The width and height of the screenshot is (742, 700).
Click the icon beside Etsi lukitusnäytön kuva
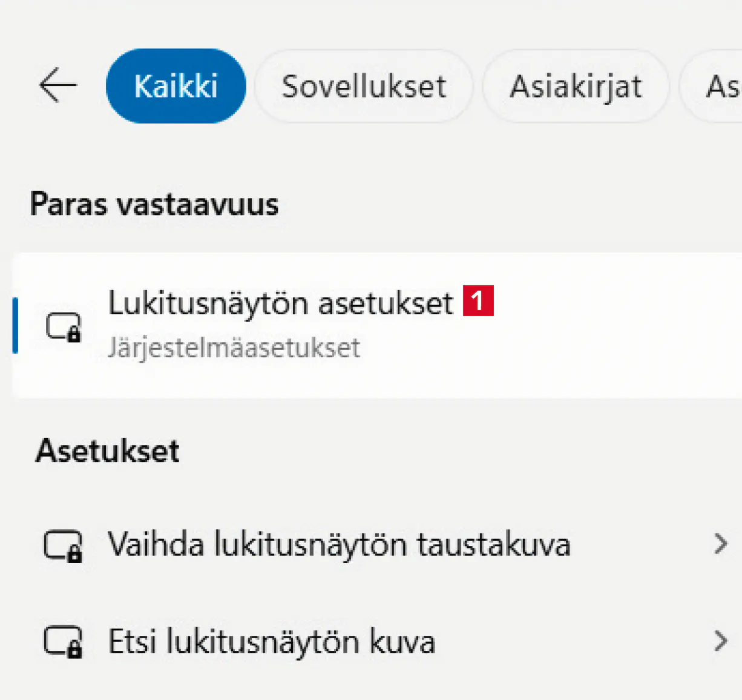pos(63,641)
